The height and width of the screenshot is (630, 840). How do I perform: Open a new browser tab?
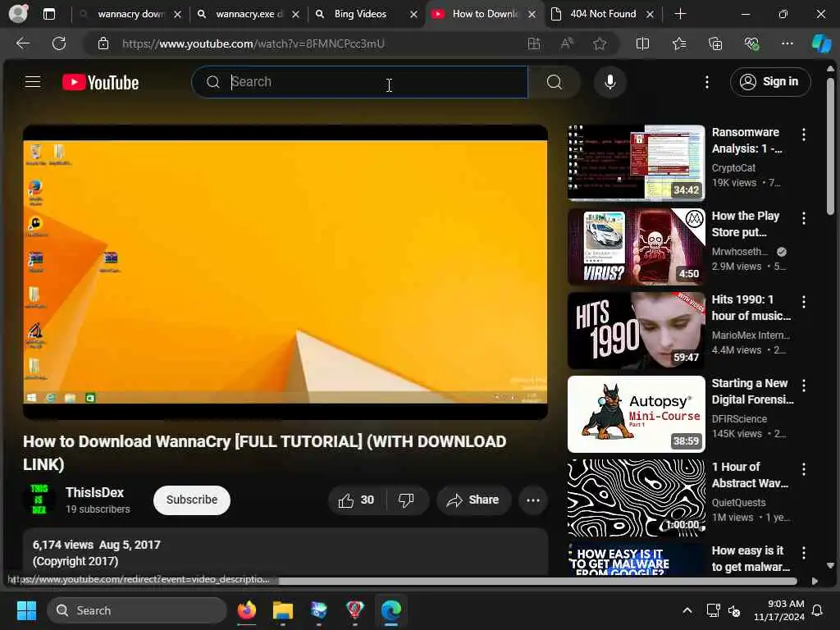[680, 14]
